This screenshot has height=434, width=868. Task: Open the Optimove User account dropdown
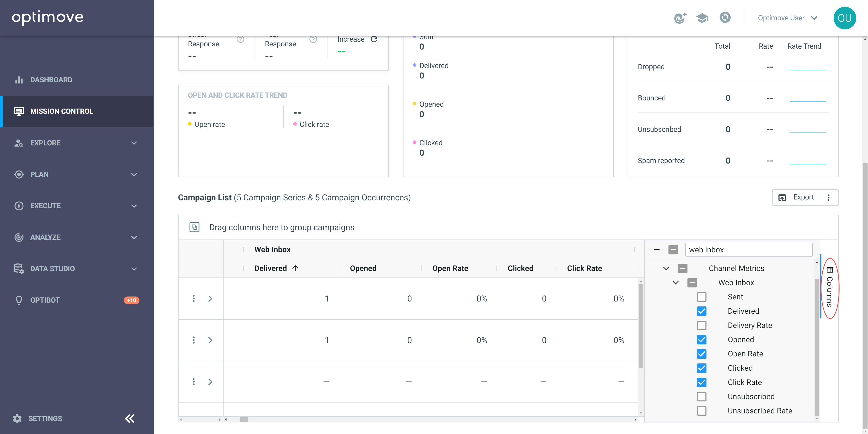tap(787, 18)
